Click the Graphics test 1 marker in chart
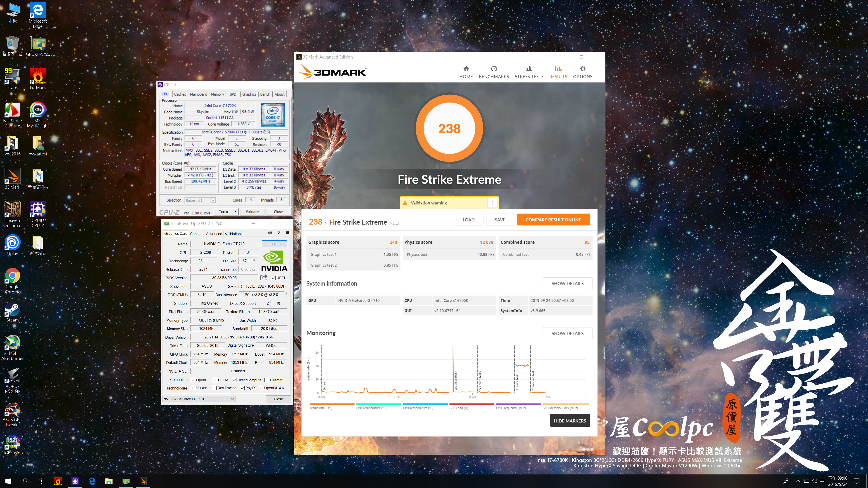 (455, 380)
